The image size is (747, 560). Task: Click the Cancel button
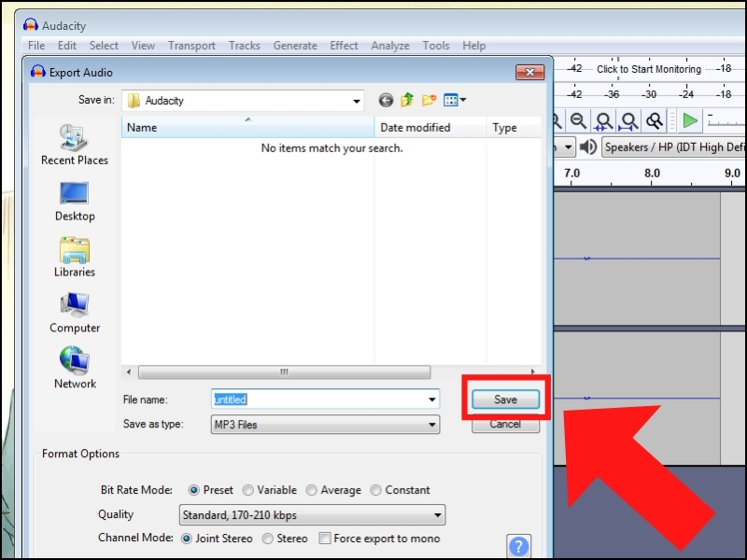[x=504, y=424]
